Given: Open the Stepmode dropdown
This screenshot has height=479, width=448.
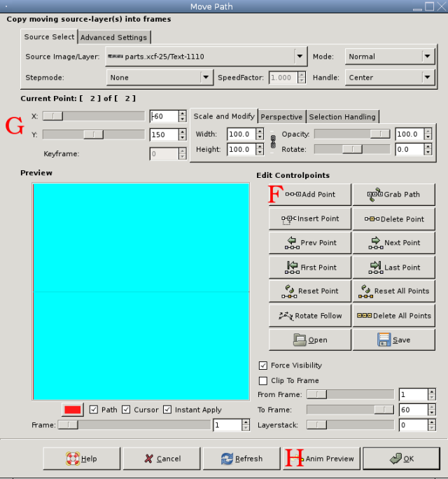Looking at the screenshot, I should click(x=160, y=78).
